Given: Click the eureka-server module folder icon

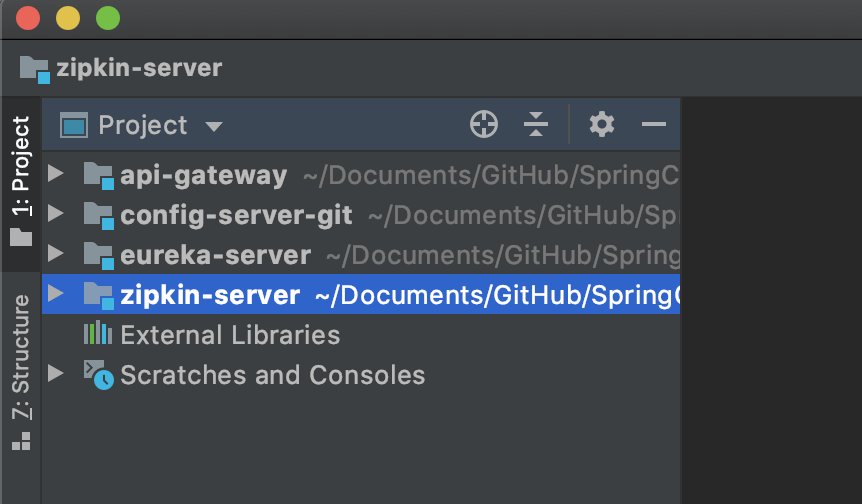Looking at the screenshot, I should coord(99,256).
